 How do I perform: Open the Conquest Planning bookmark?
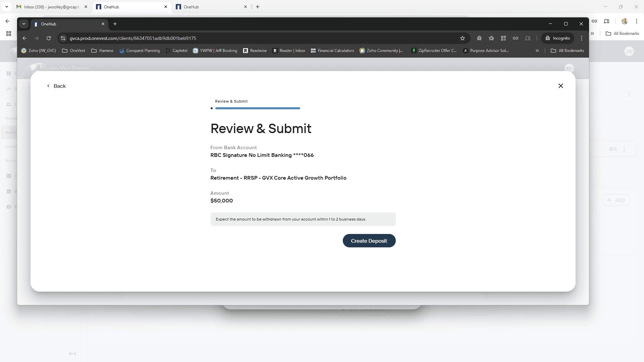[x=140, y=51]
